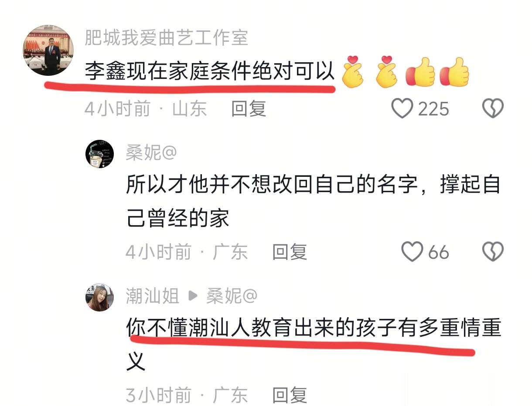
Task: Tap commenter name 桑妮@ above 所以才他 comment
Action: (151, 153)
